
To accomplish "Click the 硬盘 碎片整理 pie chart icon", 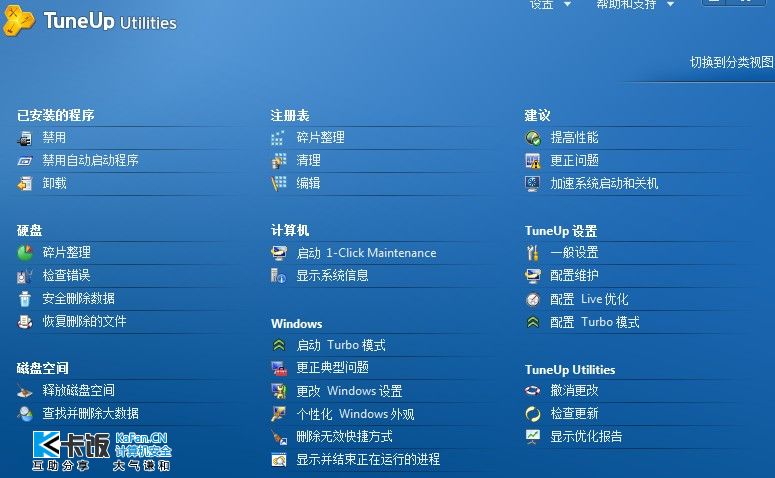I will click(25, 253).
